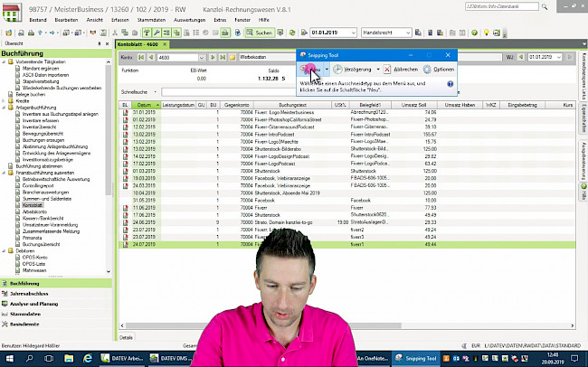The height and width of the screenshot is (367, 588).
Task: Open the Handelsrecht dropdown
Action: tap(408, 33)
